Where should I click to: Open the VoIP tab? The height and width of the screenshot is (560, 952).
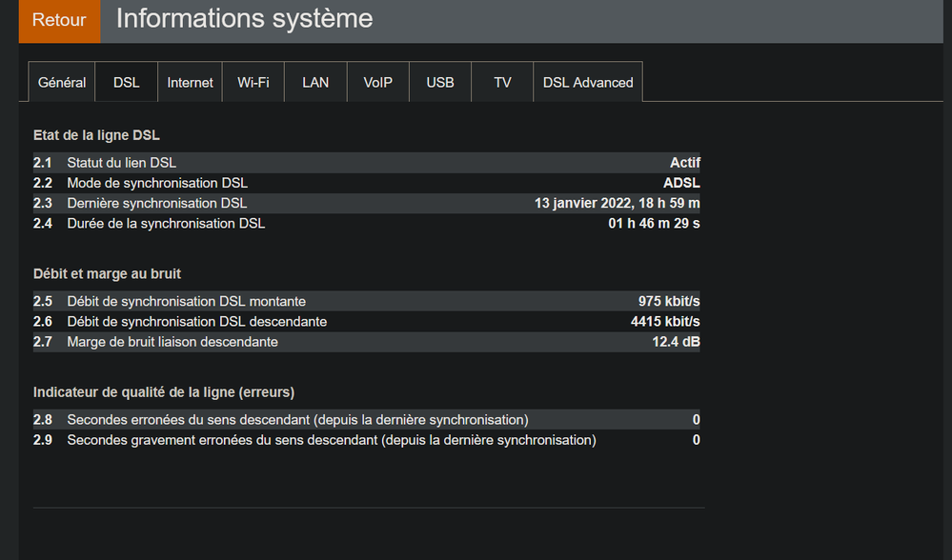(377, 83)
